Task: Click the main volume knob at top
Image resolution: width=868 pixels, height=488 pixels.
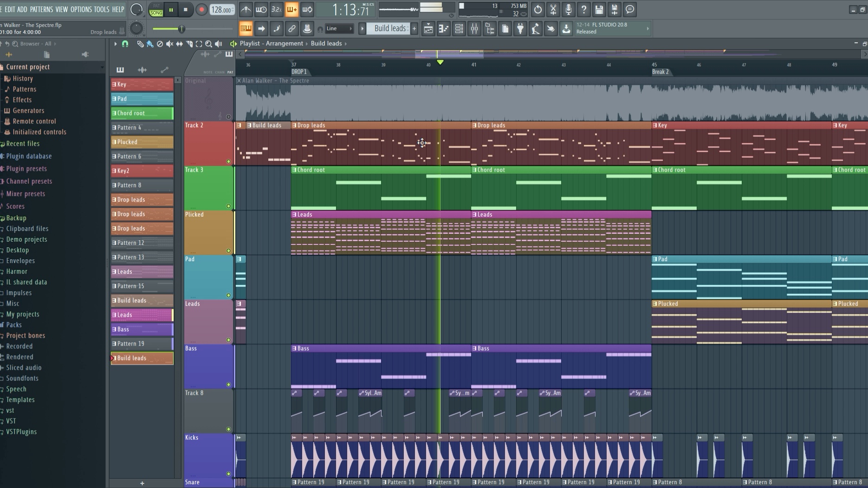Action: [x=136, y=9]
